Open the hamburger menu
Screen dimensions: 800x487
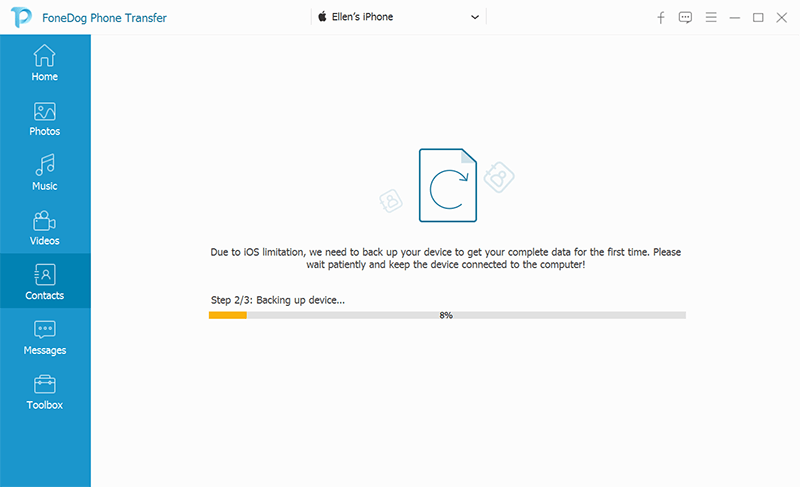click(x=711, y=17)
